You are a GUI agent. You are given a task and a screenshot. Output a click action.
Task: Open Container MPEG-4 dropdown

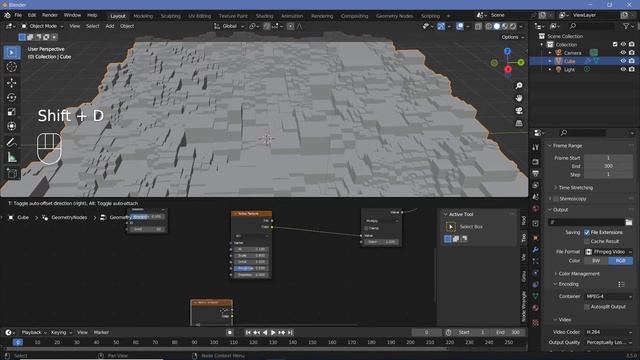click(609, 296)
